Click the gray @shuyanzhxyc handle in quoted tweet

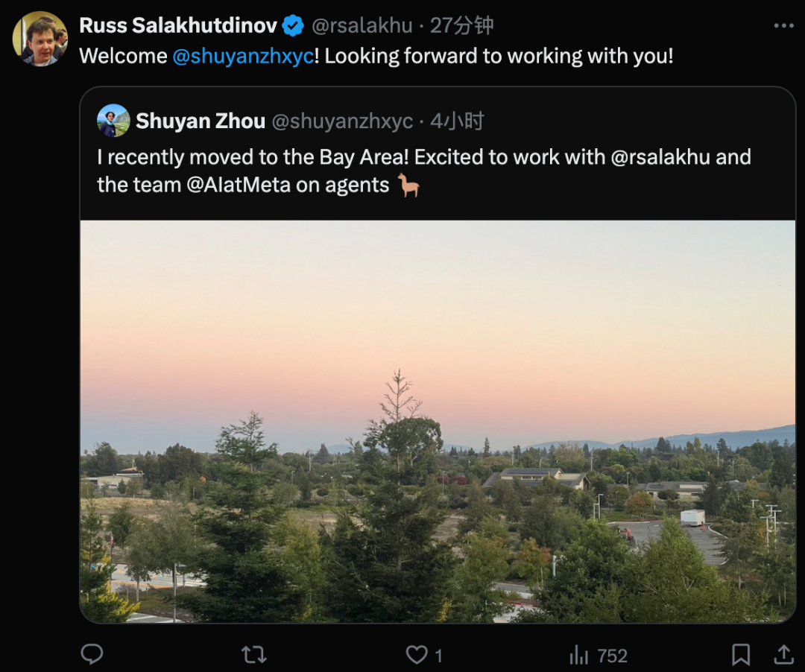[341, 121]
